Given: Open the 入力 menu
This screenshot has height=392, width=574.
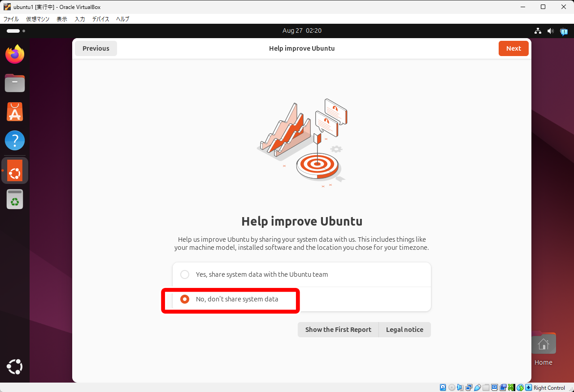Looking at the screenshot, I should (80, 19).
